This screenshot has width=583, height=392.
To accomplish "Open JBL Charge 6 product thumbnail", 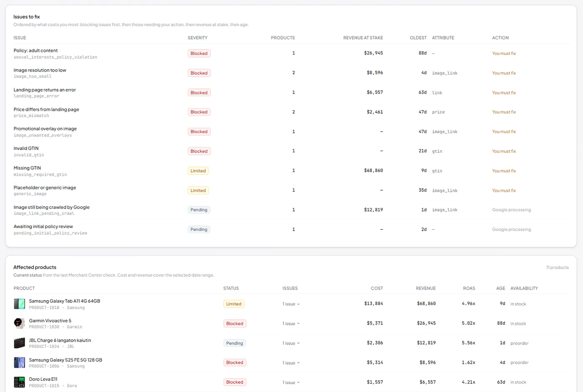I will 19,343.
